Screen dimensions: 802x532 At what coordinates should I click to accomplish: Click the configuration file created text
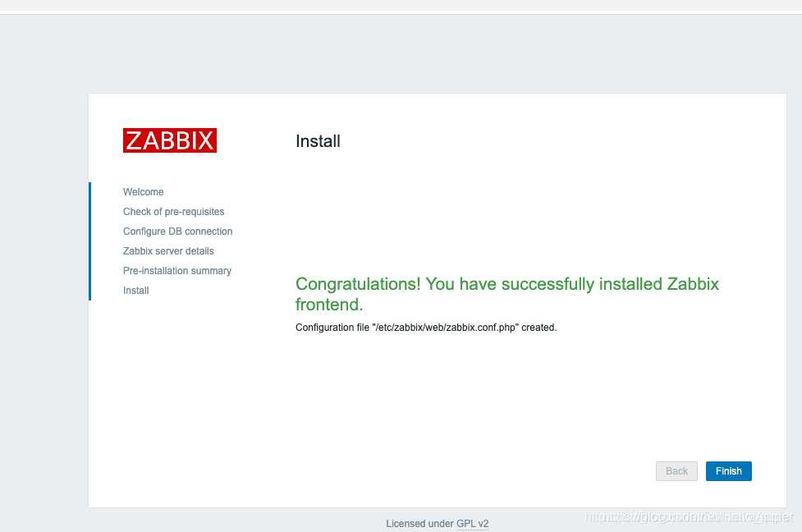point(425,328)
